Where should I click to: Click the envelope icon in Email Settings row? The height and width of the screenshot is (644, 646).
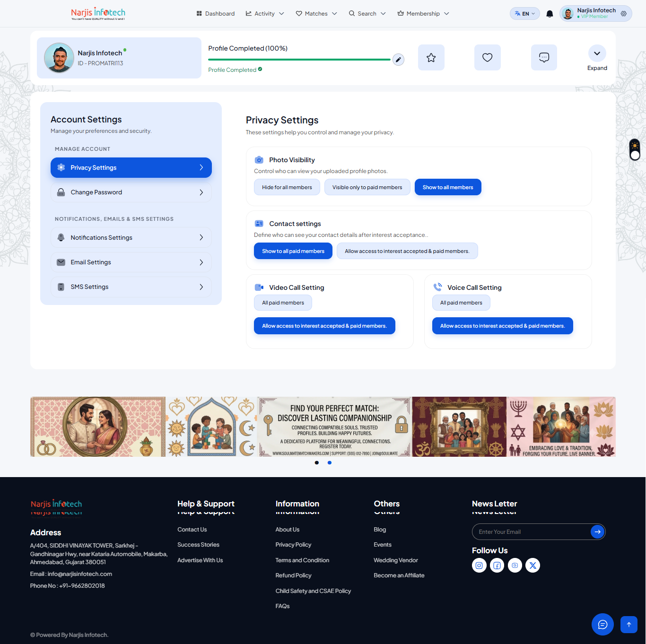pyautogui.click(x=61, y=262)
